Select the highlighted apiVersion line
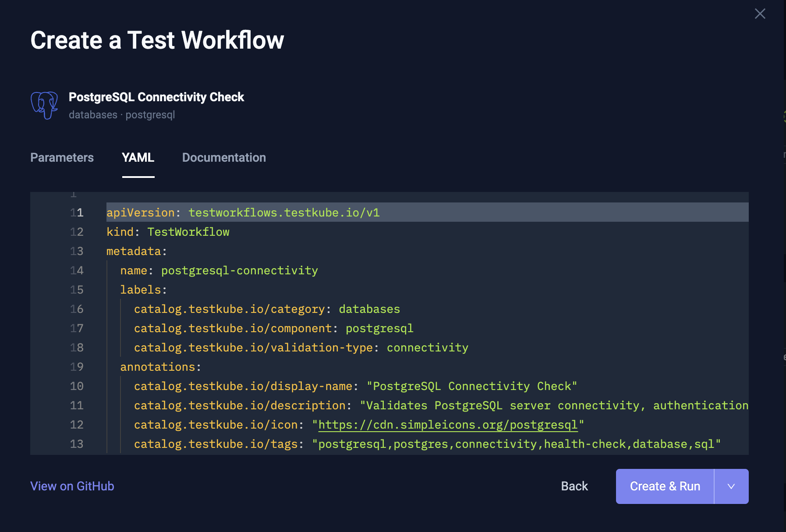Viewport: 786px width, 532px height. click(x=243, y=213)
